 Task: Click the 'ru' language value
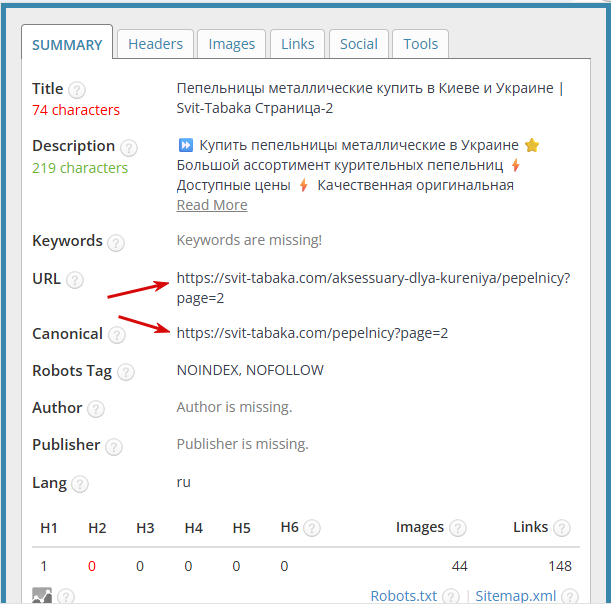[x=184, y=482]
